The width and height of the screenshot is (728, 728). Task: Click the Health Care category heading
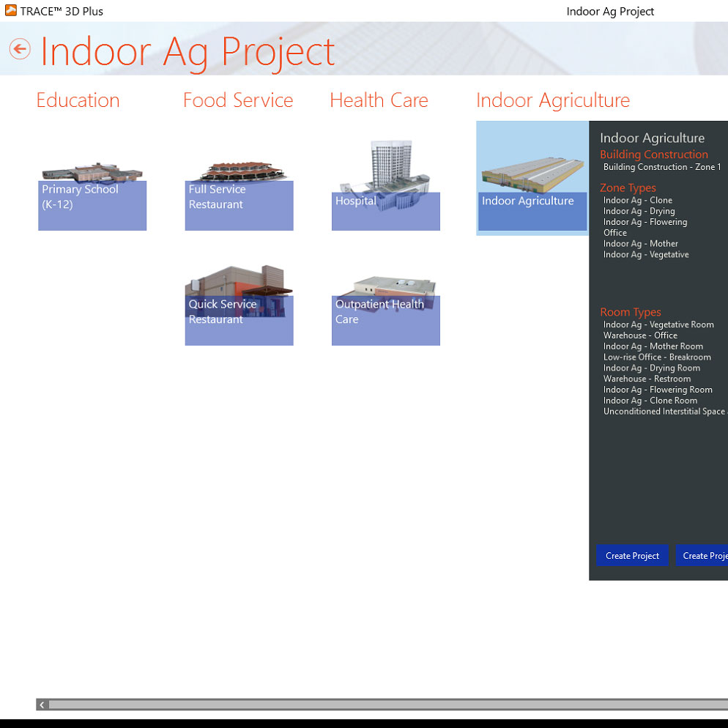379,100
